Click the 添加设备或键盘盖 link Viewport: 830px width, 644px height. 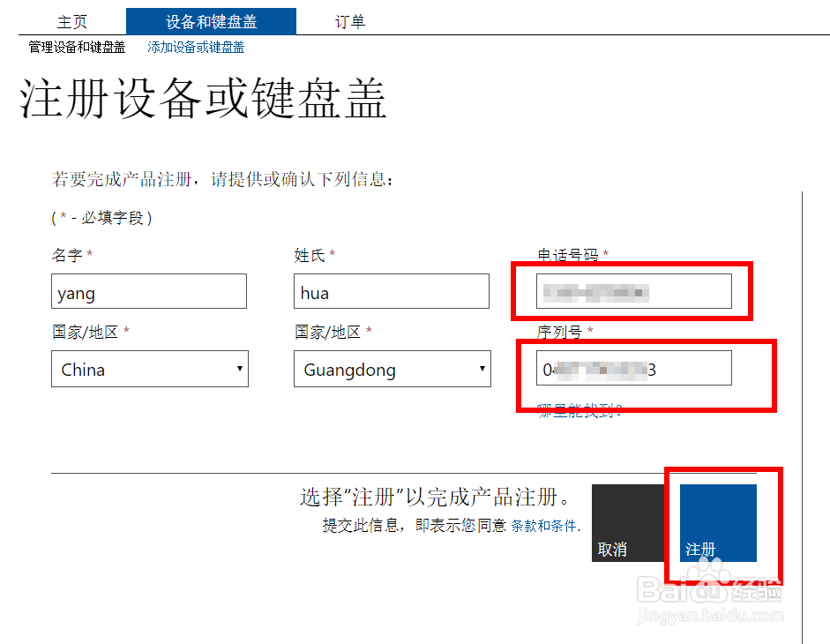click(195, 48)
